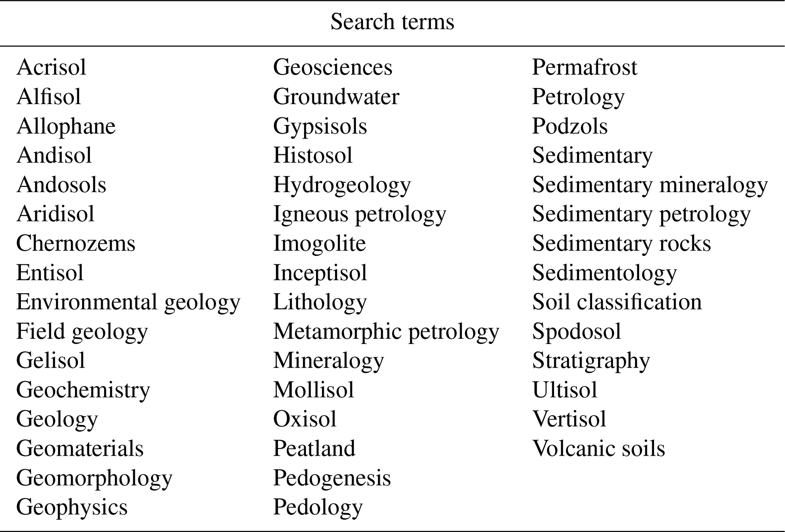Click on the 'Permafrost' entry
The height and width of the screenshot is (532, 785).
point(584,67)
